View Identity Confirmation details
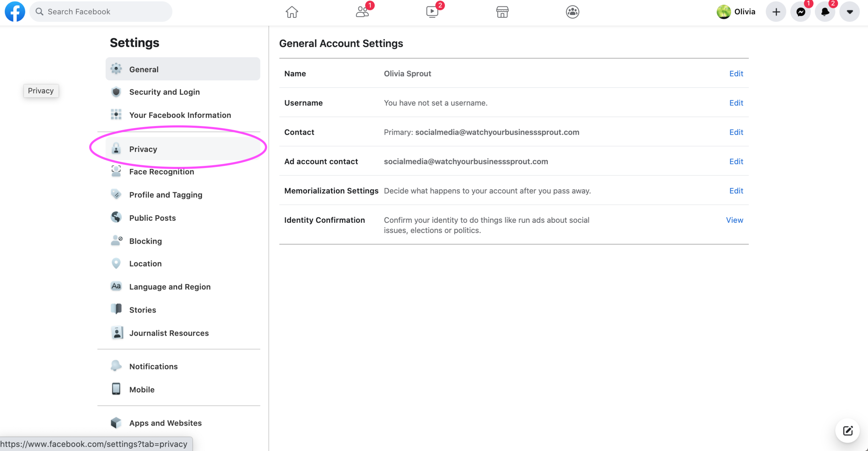868x451 pixels. (734, 220)
